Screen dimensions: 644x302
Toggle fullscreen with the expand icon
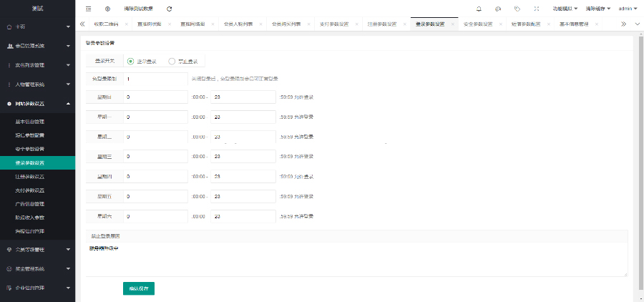537,9
